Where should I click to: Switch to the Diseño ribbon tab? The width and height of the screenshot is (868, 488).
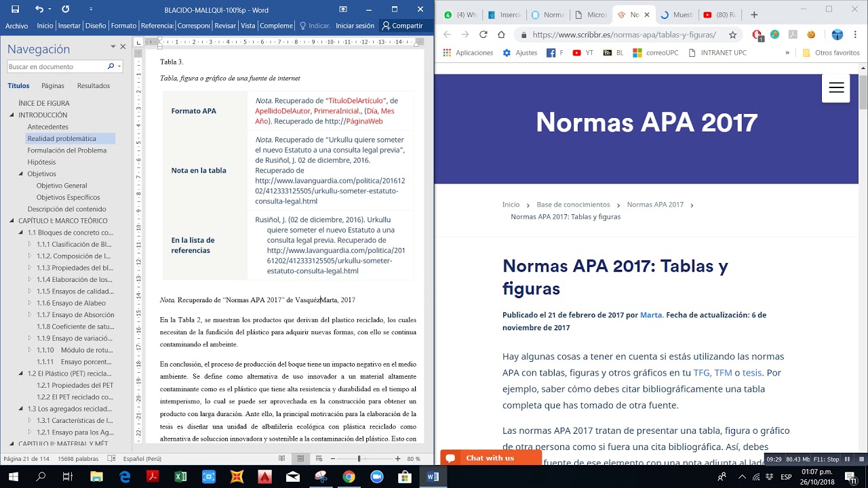(x=96, y=26)
